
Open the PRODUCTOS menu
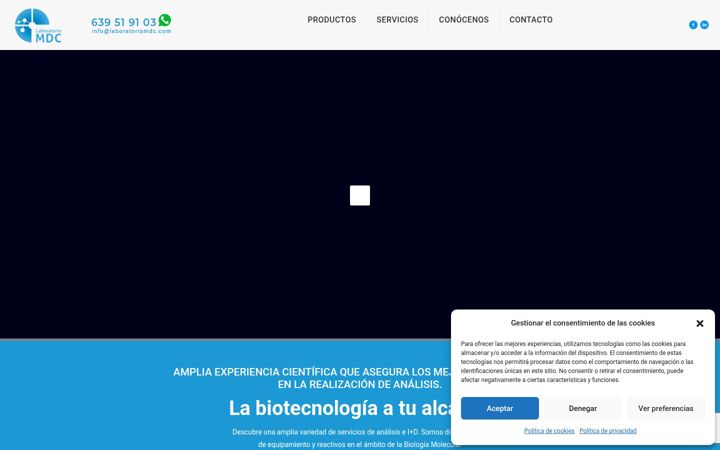[x=332, y=20]
